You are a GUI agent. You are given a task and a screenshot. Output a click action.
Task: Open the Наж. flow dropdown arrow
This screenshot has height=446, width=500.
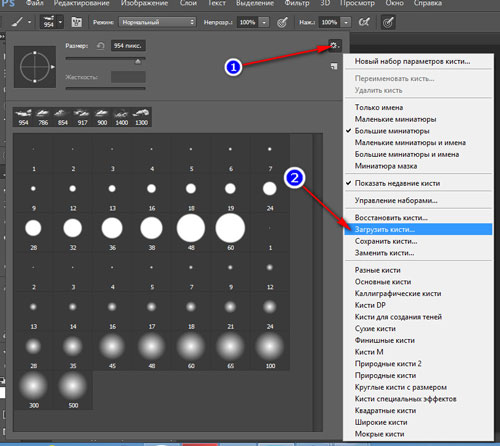coord(346,22)
